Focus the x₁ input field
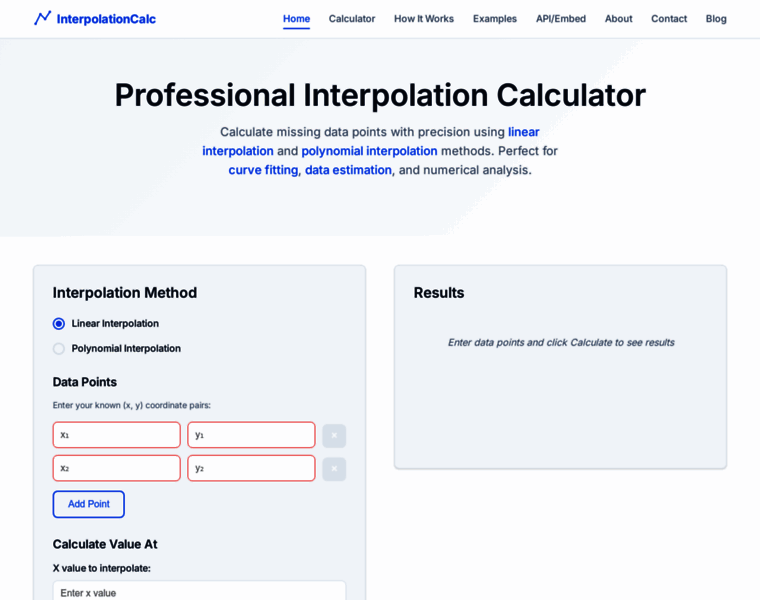Screen dimensions: 760x600 tap(117, 435)
